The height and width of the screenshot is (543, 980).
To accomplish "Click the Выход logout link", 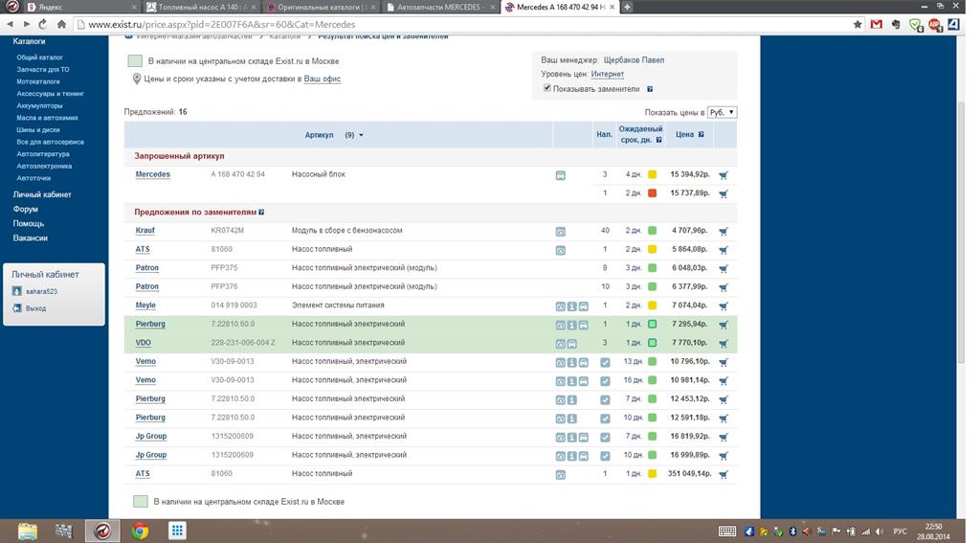I will point(35,308).
